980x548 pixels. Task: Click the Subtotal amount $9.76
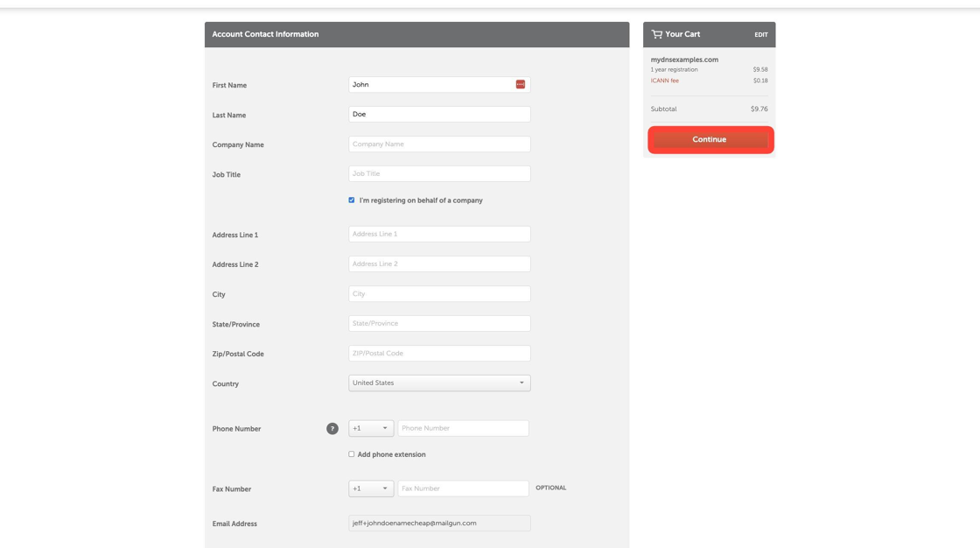point(759,109)
